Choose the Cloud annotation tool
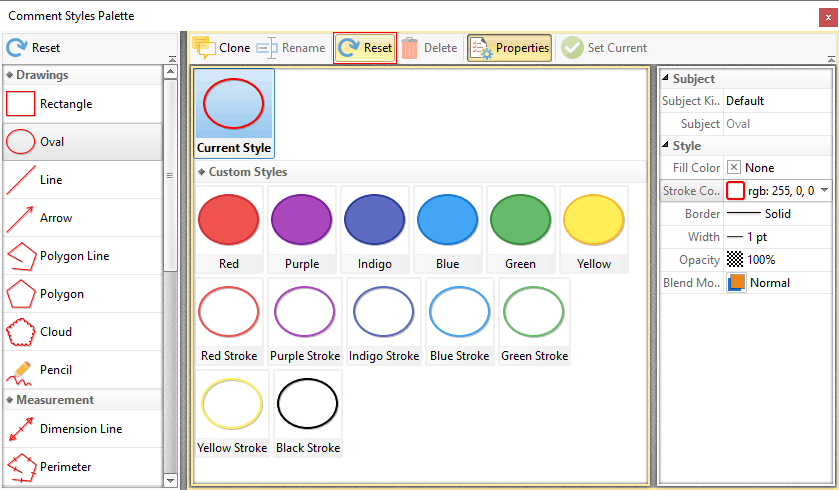 coord(55,332)
